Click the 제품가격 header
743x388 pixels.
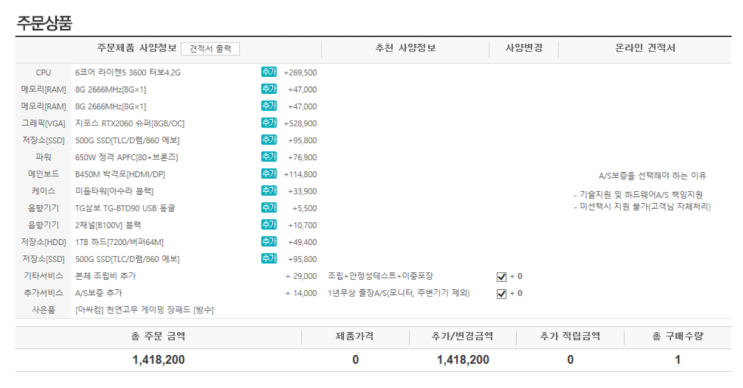(x=355, y=336)
